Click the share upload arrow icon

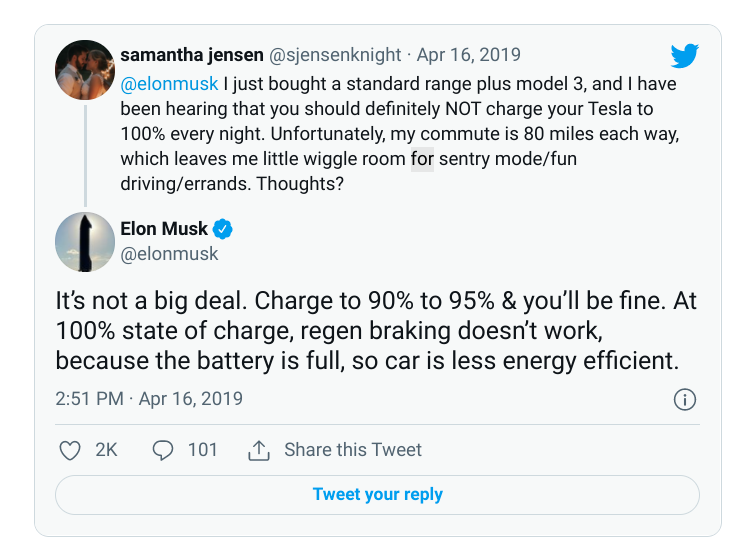259,450
